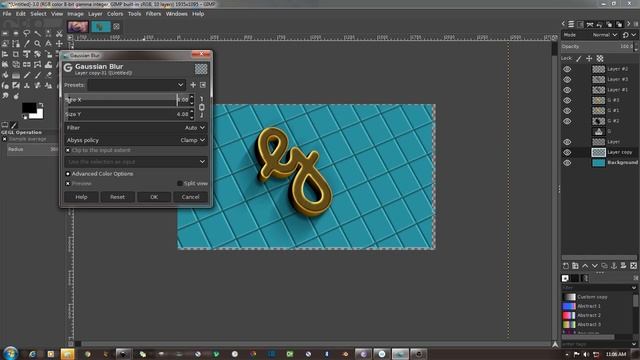Select the Scissors Select tool
The height and width of the screenshot is (360, 640).
point(59,33)
